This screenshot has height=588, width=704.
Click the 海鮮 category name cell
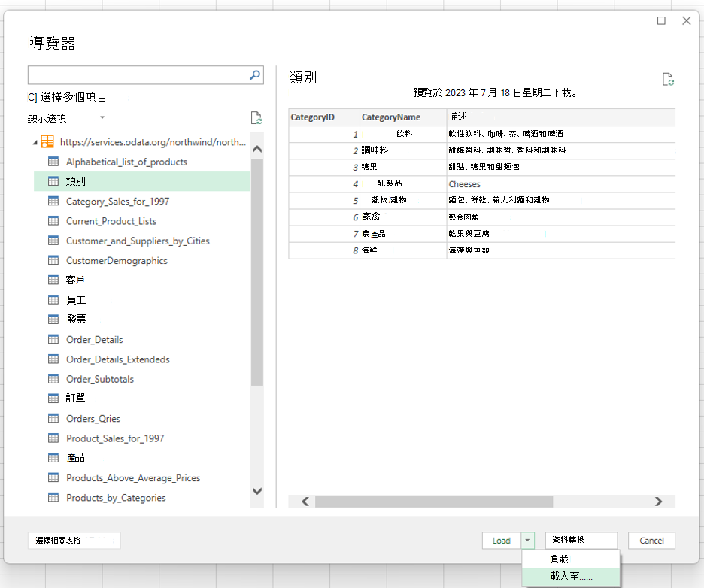click(403, 250)
